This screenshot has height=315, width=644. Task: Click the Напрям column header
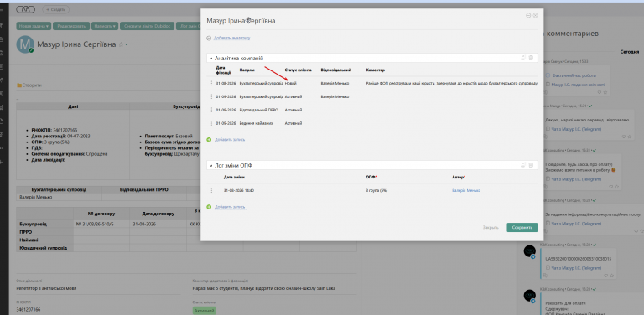247,70
